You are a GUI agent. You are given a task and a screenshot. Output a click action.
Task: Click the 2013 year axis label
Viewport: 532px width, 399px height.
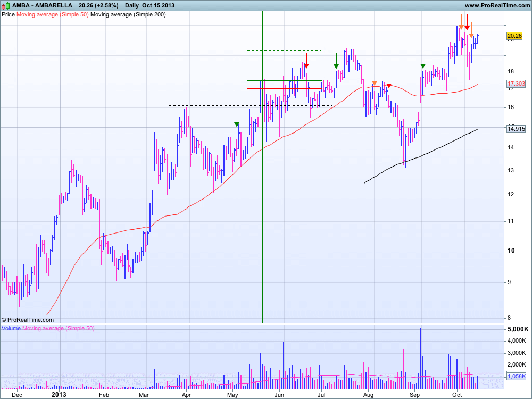59,395
